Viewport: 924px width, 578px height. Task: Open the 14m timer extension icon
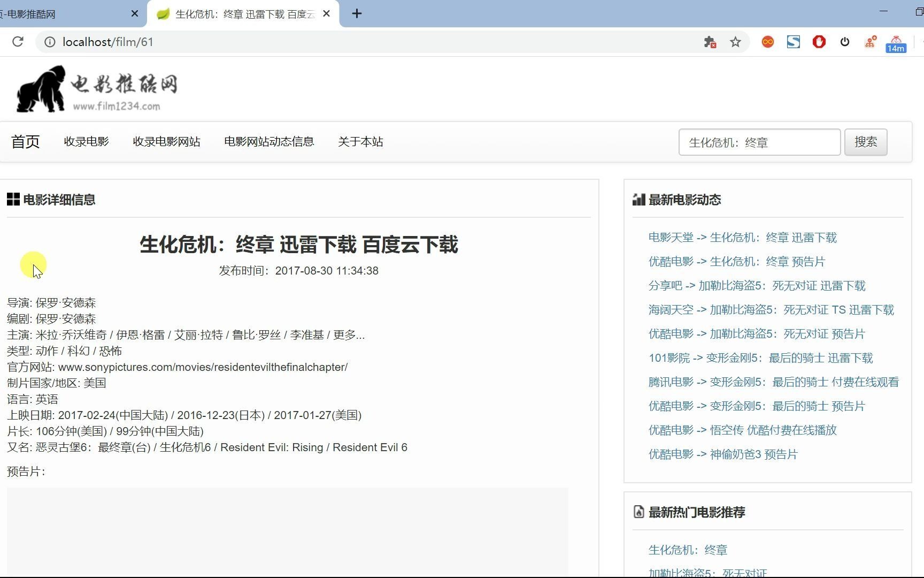pyautogui.click(x=896, y=44)
